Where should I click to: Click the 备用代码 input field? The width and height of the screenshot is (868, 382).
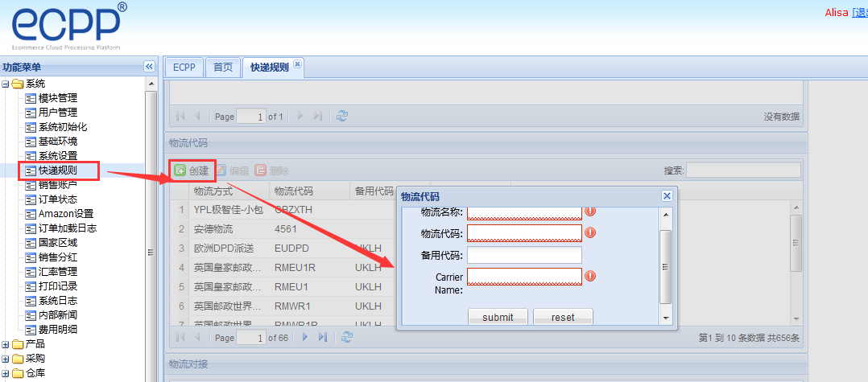[x=523, y=255]
